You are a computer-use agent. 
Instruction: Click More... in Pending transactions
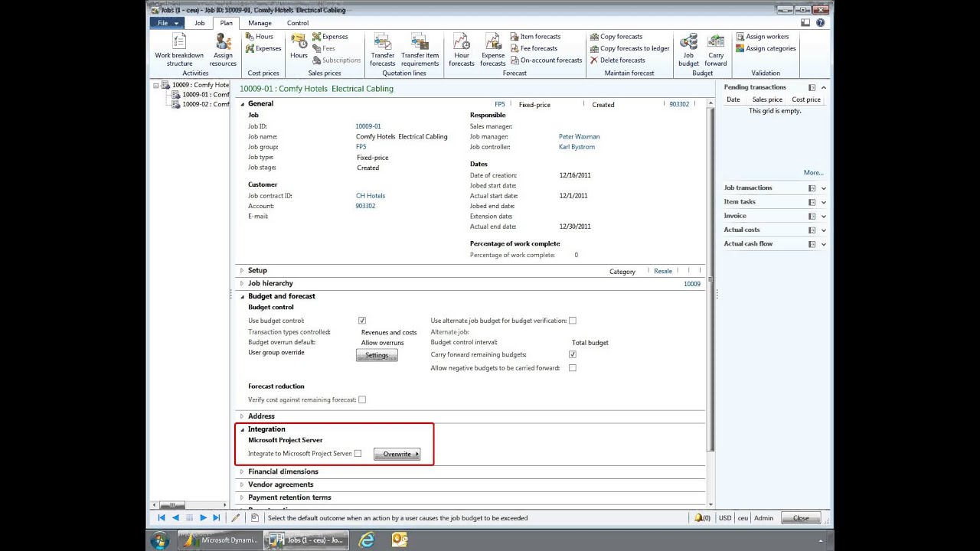(813, 173)
